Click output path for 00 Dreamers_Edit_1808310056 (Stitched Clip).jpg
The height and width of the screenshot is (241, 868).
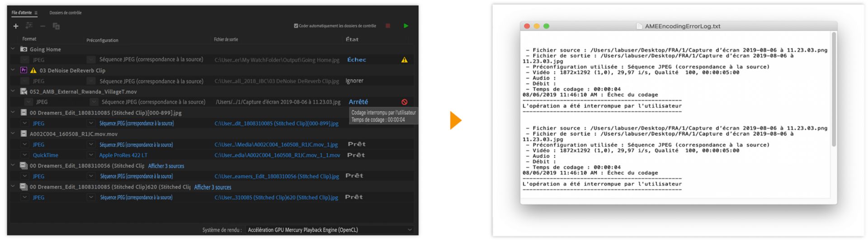277,176
